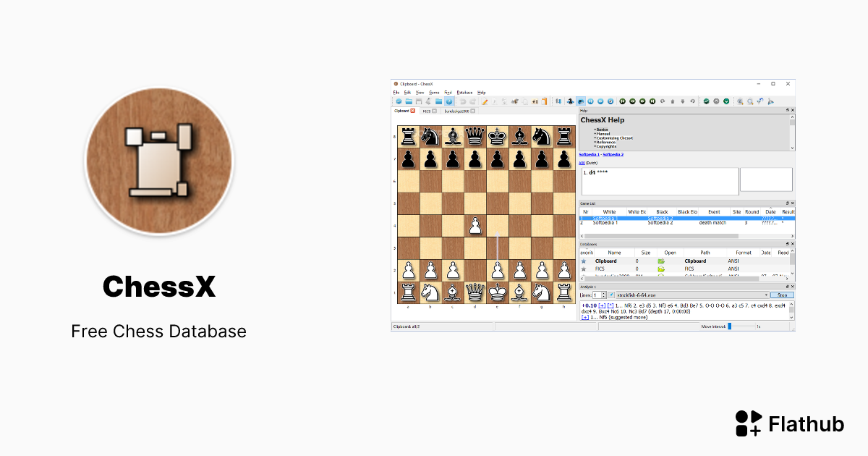The width and height of the screenshot is (868, 456).
Task: Expand the suggested move [+] entry
Action: point(585,317)
